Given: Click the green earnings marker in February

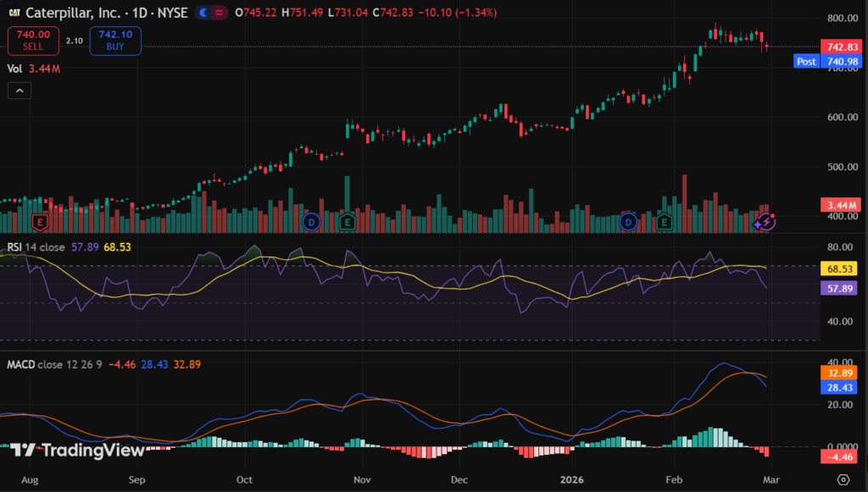Looking at the screenshot, I should pos(665,222).
